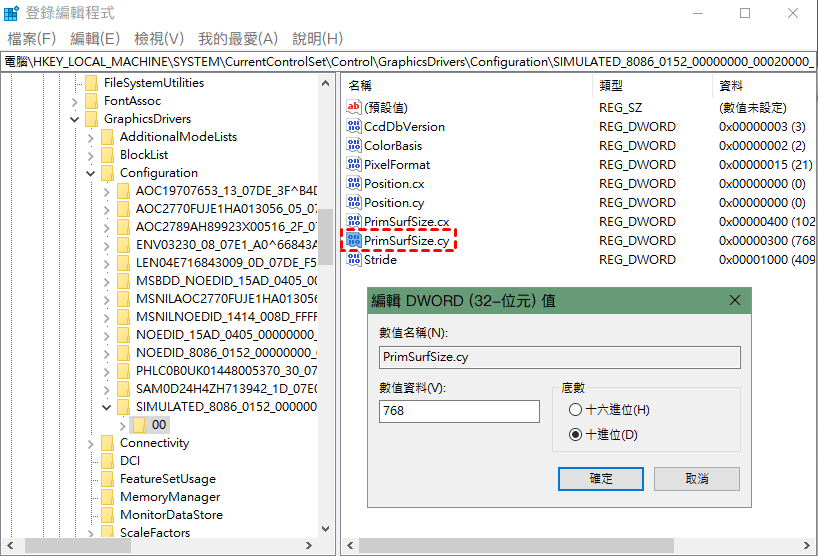Image resolution: width=818 pixels, height=556 pixels.
Task: Click the PixelFormat DWORD icon
Action: click(x=354, y=164)
